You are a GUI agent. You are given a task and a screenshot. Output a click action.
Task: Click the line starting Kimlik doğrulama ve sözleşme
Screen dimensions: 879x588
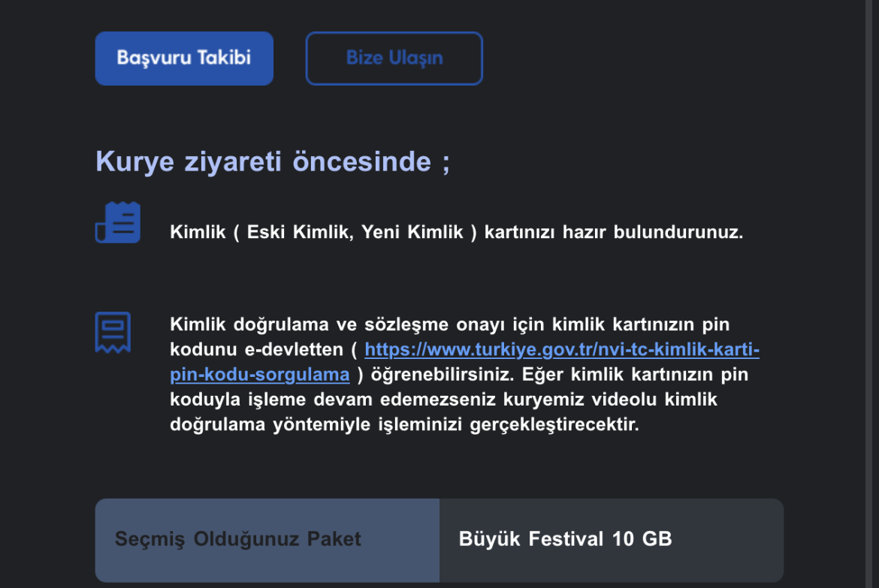coord(449,324)
